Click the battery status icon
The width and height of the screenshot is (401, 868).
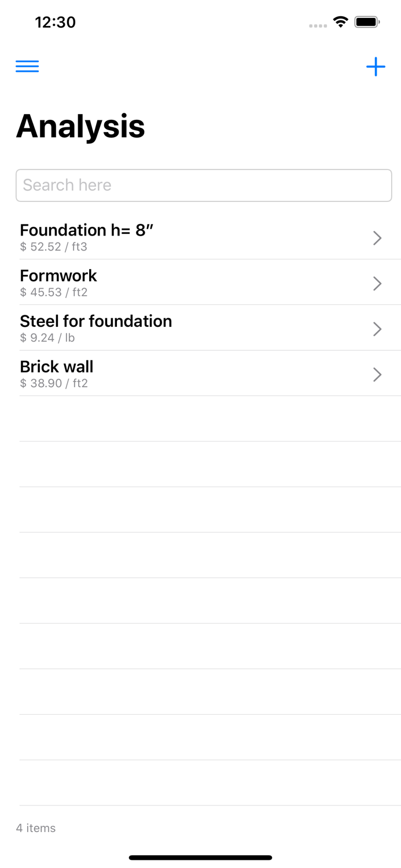[367, 22]
